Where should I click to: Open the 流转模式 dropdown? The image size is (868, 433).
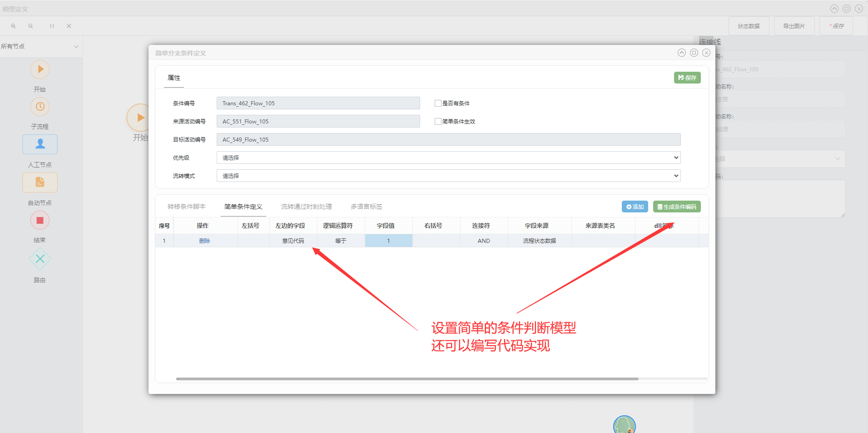448,176
